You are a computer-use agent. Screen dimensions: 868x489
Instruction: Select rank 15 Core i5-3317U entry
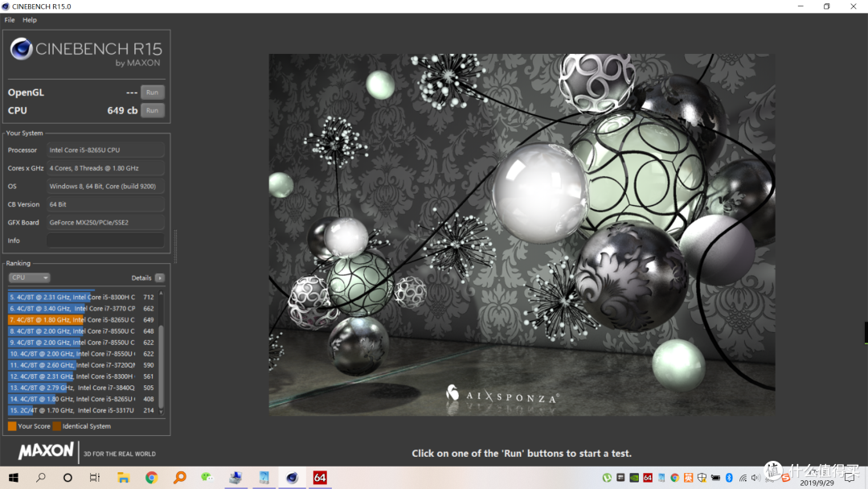pos(82,410)
